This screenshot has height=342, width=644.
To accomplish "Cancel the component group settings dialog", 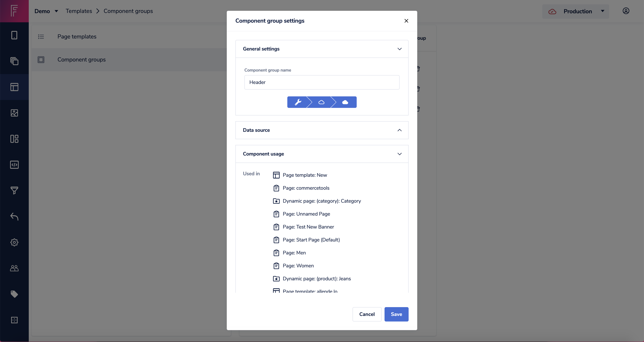I will coord(367,314).
